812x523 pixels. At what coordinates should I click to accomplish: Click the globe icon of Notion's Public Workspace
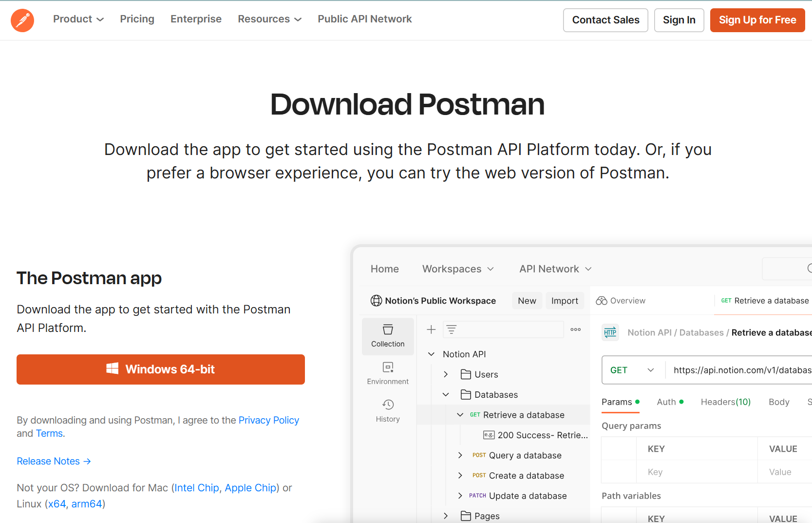(x=376, y=301)
